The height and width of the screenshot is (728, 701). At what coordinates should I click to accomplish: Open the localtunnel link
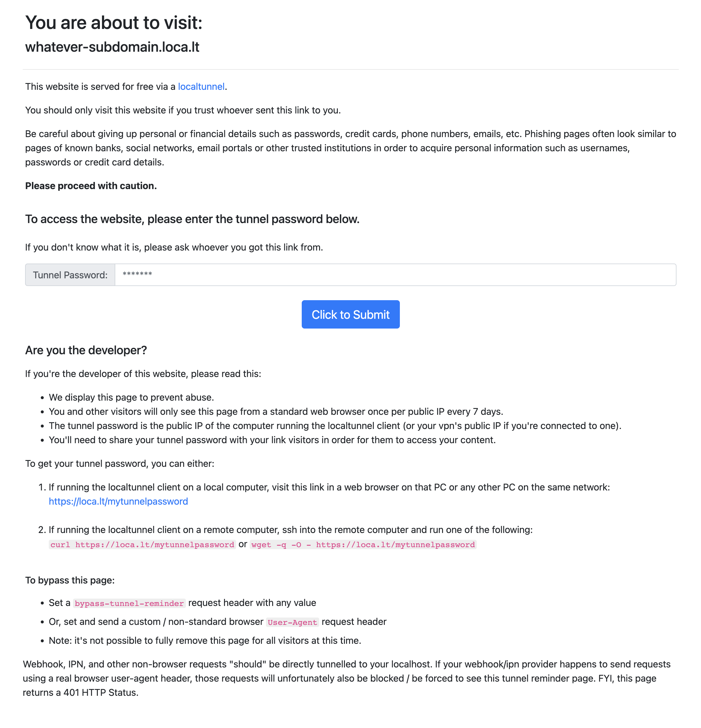coord(201,87)
